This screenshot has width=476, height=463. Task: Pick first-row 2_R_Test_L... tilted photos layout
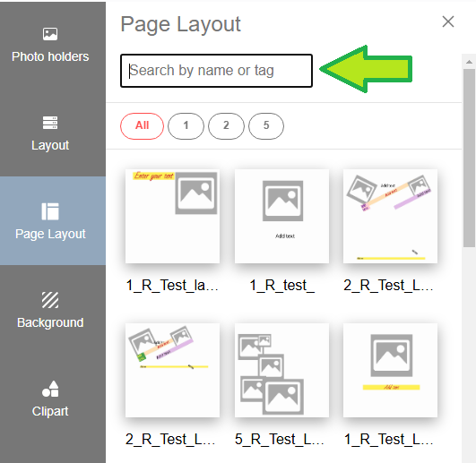point(391,216)
